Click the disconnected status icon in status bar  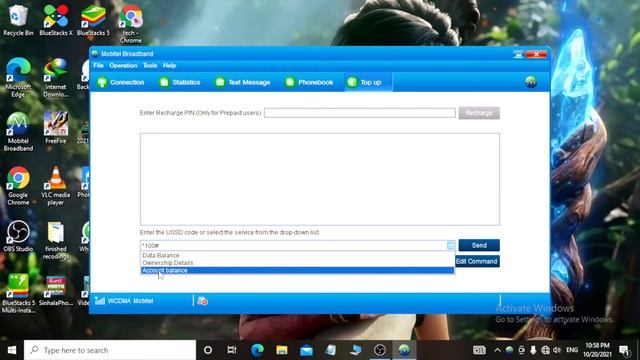[x=202, y=301]
